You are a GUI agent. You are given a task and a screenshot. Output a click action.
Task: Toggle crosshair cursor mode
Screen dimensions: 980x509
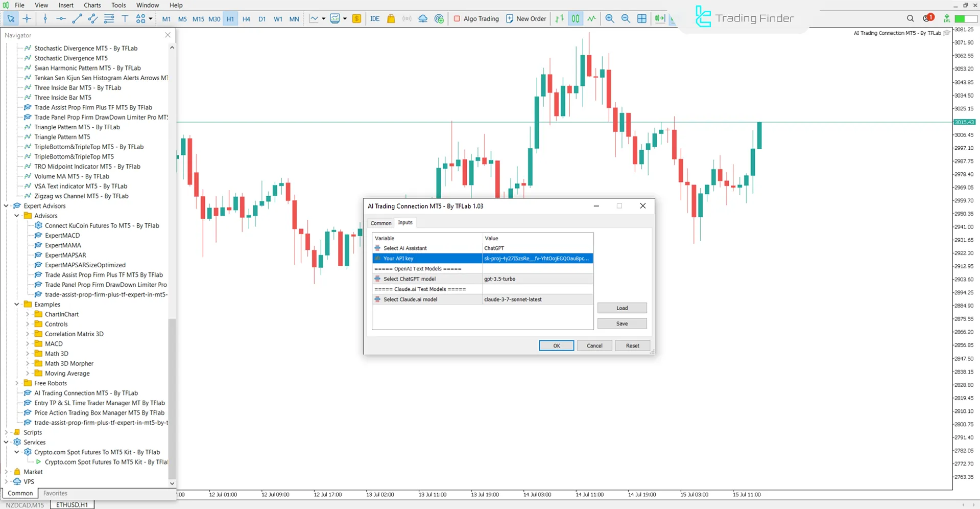pyautogui.click(x=27, y=18)
